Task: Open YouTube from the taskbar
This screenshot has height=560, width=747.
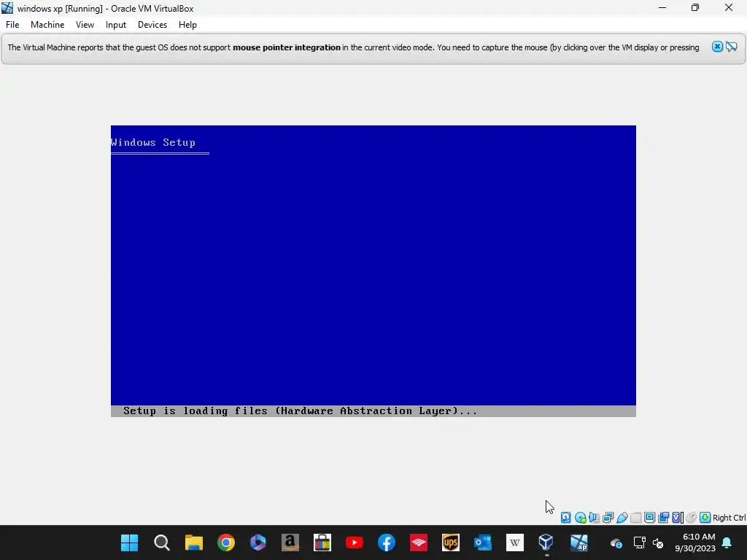Action: click(355, 542)
